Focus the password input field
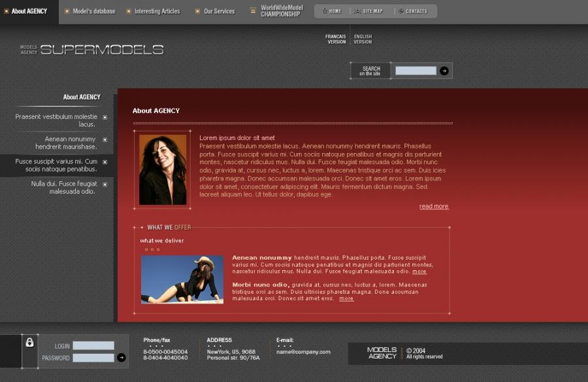The image size is (588, 382). [x=93, y=358]
